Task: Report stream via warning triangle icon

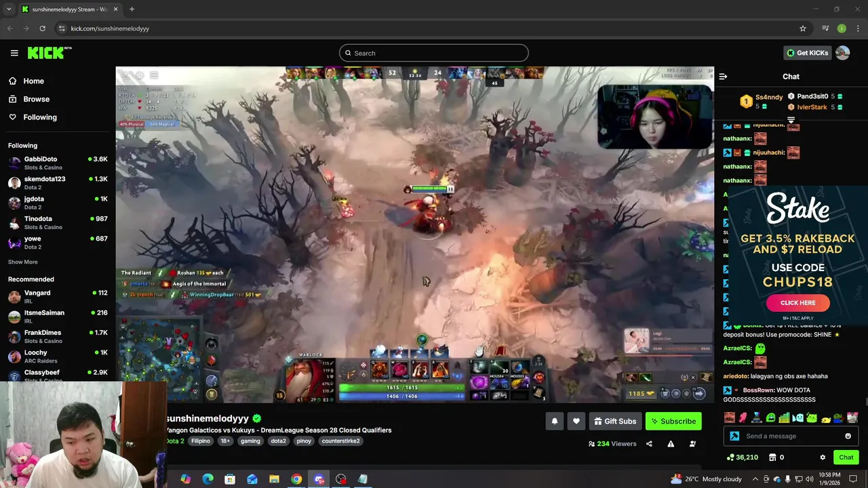Action: pyautogui.click(x=671, y=444)
